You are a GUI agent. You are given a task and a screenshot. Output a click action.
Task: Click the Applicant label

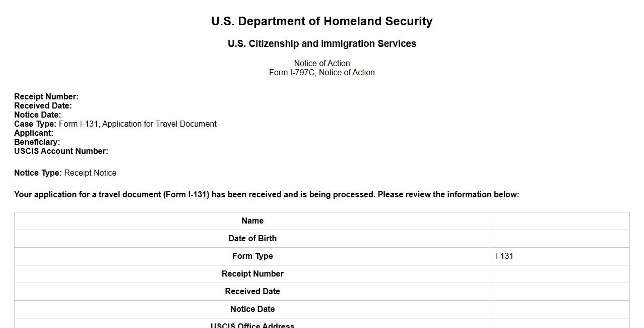[x=34, y=133]
